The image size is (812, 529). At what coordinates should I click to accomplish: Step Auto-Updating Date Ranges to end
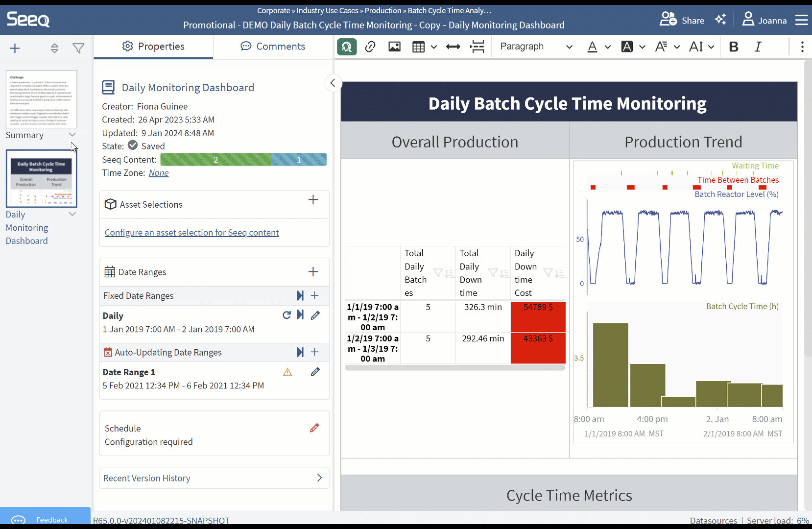pyautogui.click(x=300, y=352)
